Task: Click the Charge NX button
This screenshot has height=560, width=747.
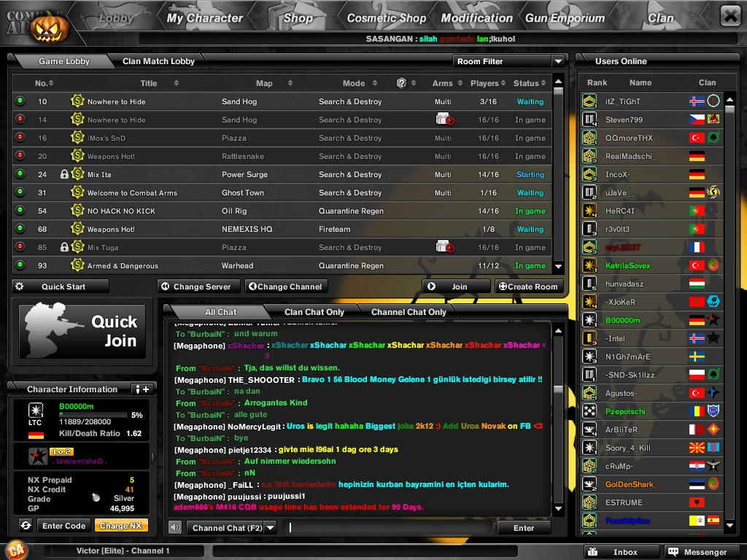Action: pos(121,526)
